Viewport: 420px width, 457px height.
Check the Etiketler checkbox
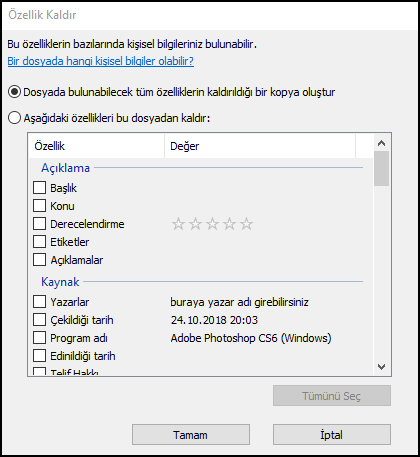(x=39, y=242)
